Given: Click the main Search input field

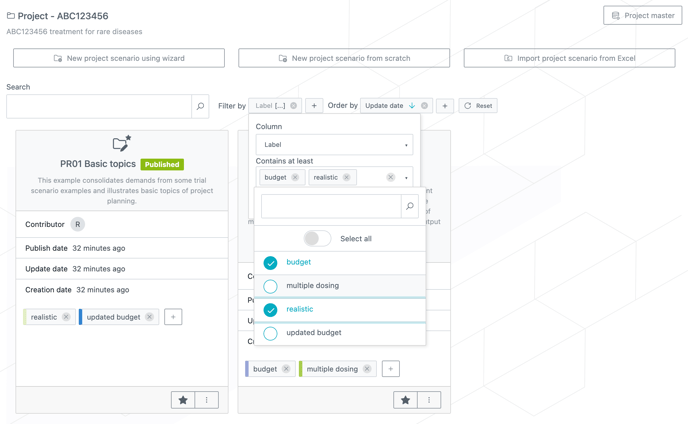Looking at the screenshot, I should (98, 106).
